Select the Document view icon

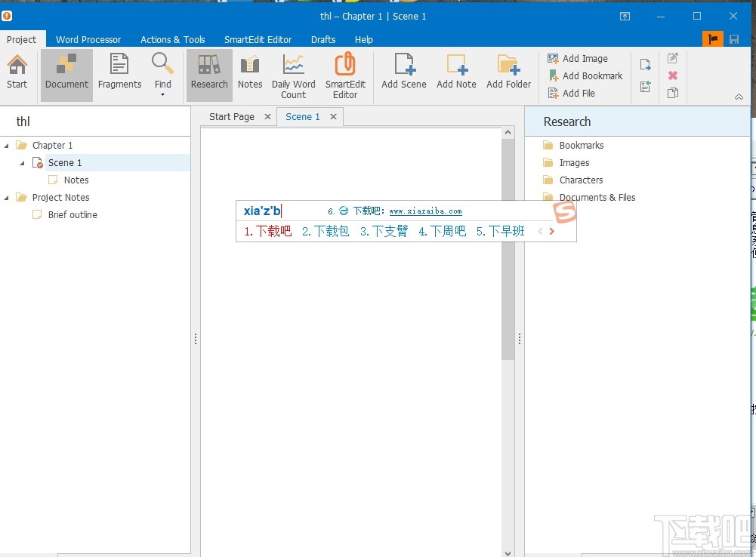coord(66,72)
